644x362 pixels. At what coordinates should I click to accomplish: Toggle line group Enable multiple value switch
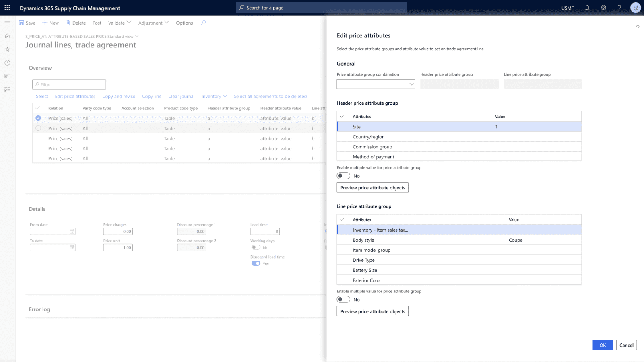343,300
